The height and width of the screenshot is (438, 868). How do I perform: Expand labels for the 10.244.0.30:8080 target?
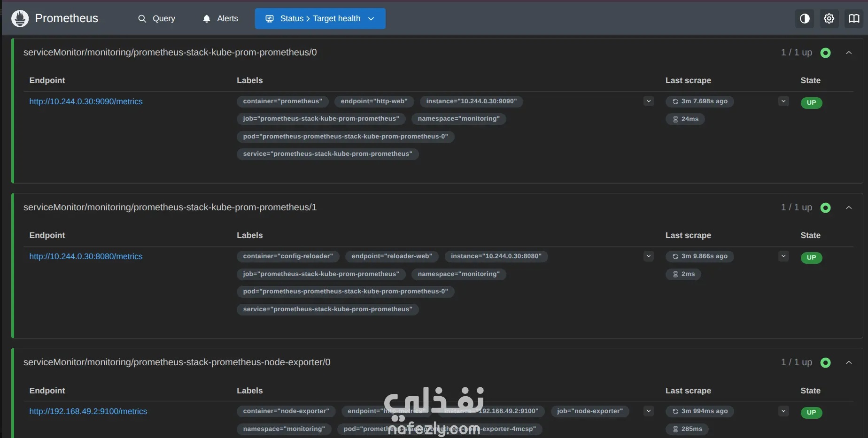point(649,256)
